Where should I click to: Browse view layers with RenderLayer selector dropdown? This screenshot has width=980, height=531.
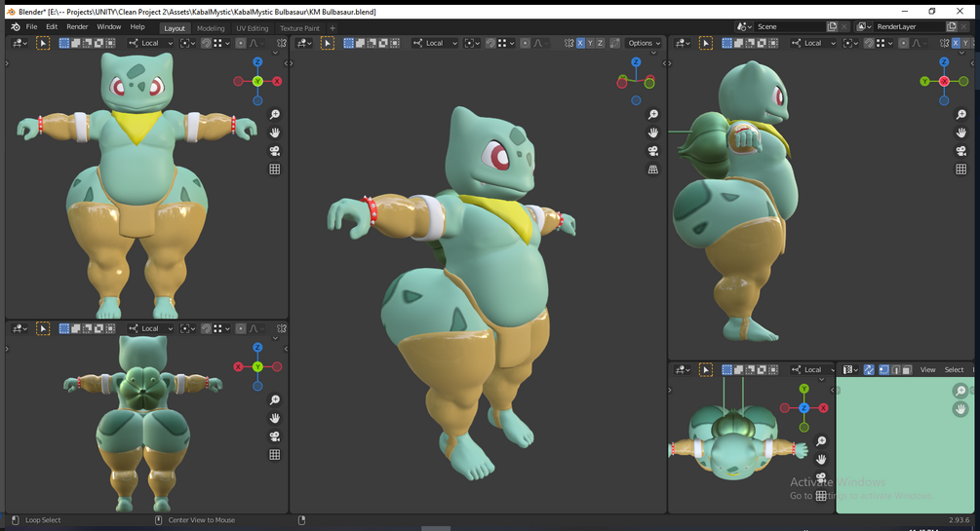pos(864,27)
